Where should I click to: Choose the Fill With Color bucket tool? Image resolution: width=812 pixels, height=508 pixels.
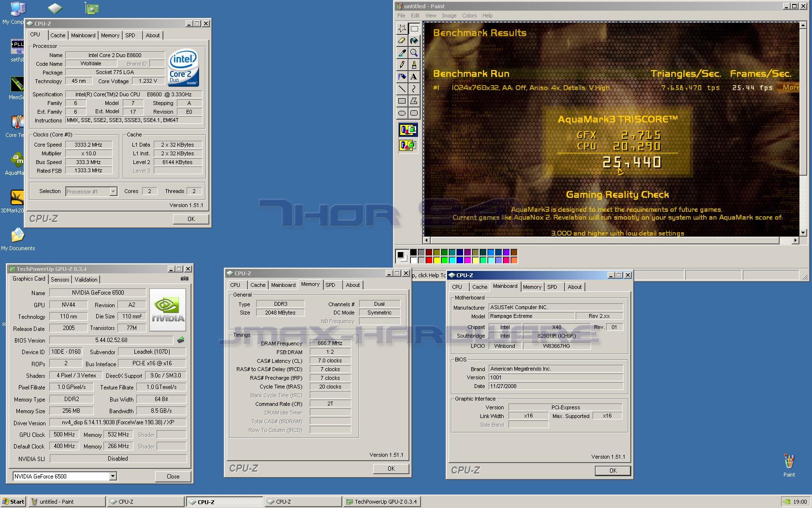[414, 41]
